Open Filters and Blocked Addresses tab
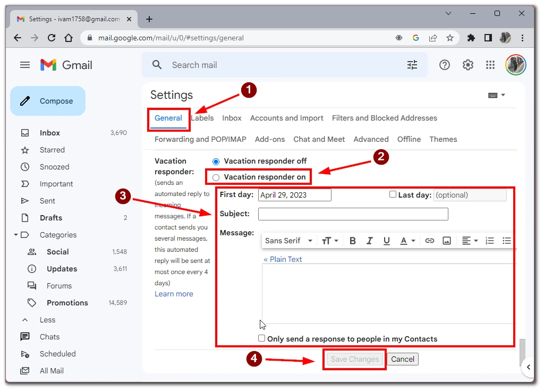Viewport: 544px width, 392px height. point(385,118)
